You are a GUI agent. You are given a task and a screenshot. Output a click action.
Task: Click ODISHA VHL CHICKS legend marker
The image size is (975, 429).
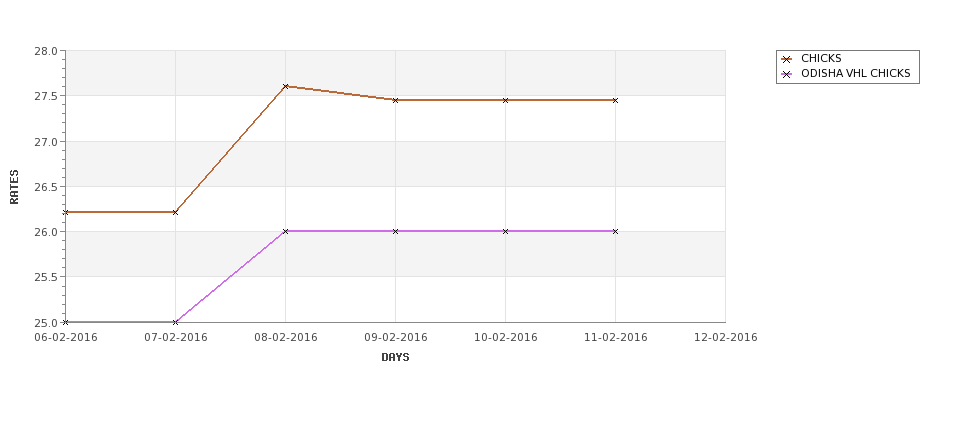click(x=786, y=74)
